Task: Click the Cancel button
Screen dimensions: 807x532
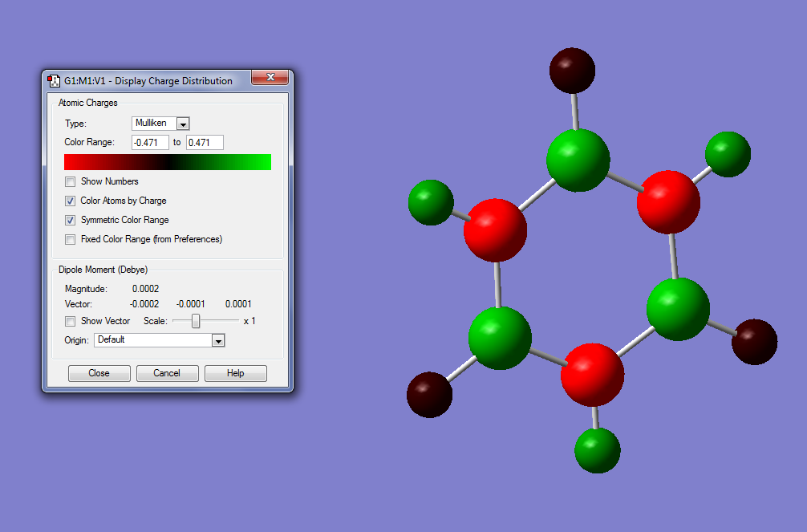Action: [x=168, y=373]
